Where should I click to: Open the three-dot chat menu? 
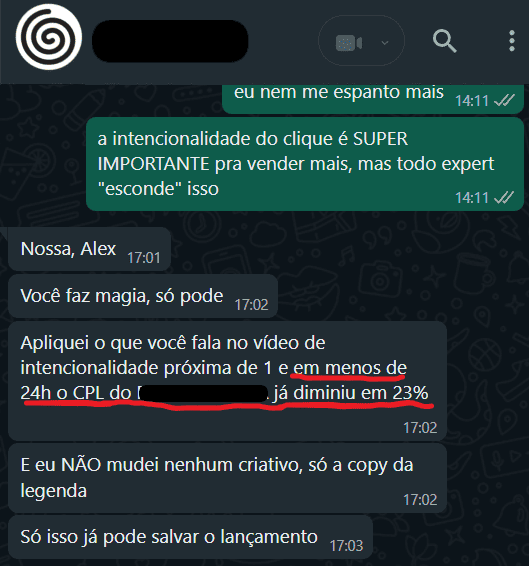click(x=512, y=41)
